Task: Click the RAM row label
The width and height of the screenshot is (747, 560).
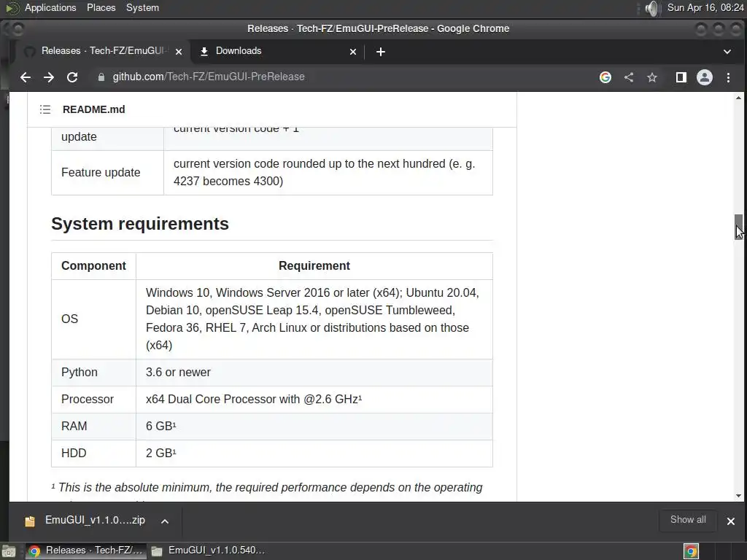Action: pyautogui.click(x=74, y=426)
